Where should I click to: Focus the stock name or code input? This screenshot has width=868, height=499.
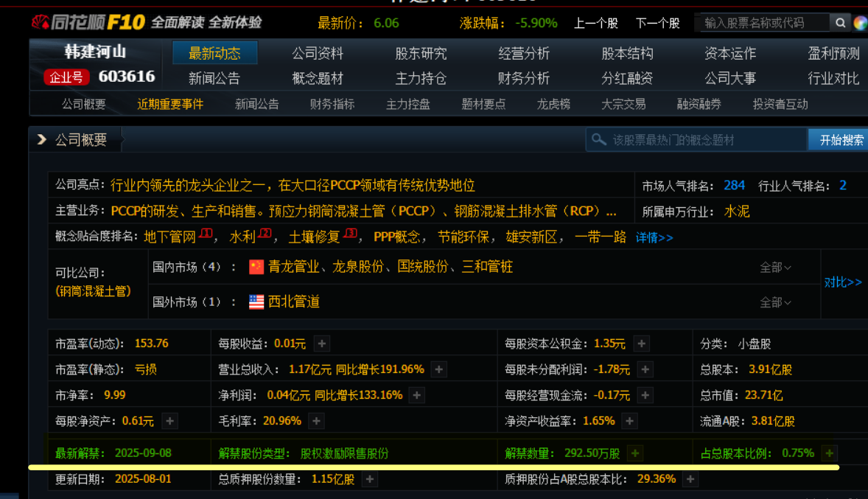point(764,23)
